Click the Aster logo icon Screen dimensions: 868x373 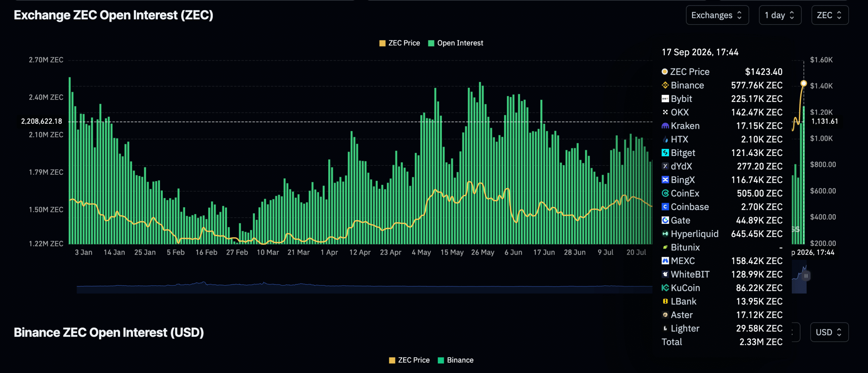tap(665, 315)
